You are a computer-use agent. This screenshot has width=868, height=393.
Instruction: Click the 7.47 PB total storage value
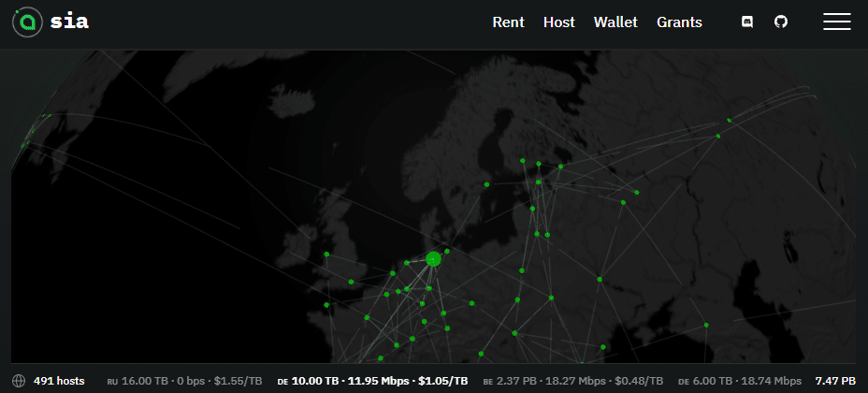(835, 381)
